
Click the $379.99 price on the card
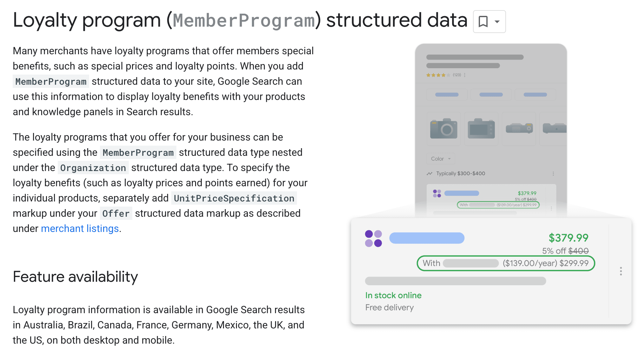[x=568, y=238]
